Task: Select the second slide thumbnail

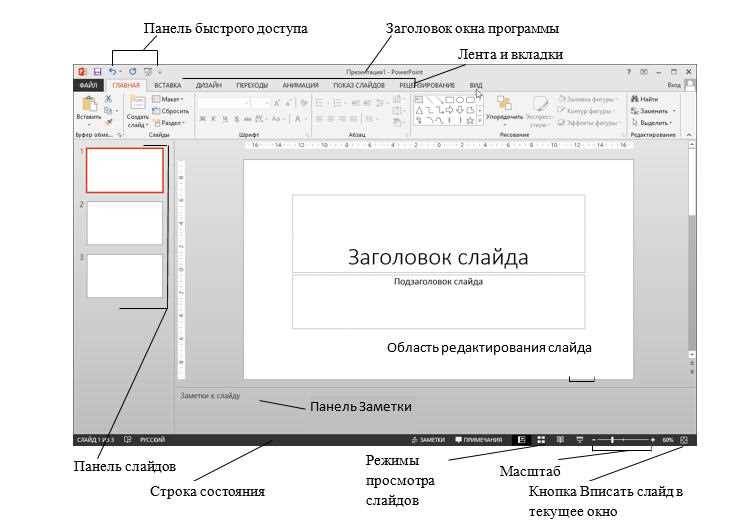Action: [x=125, y=222]
